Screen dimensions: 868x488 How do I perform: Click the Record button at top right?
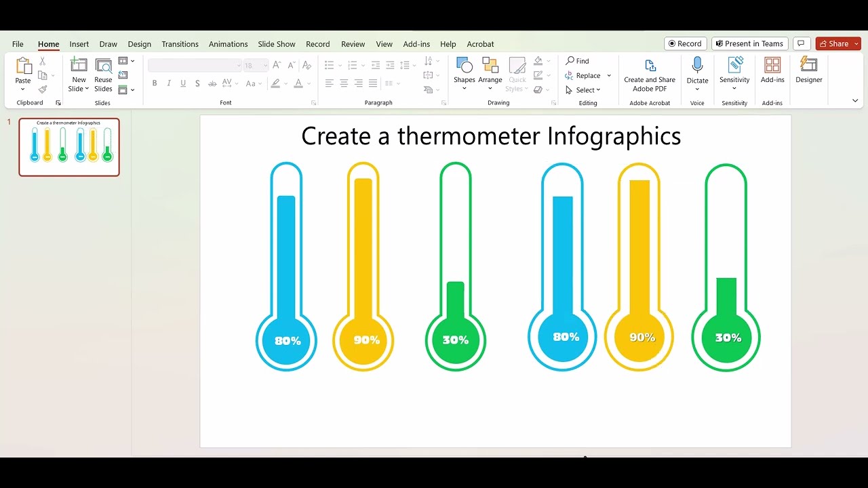[686, 43]
